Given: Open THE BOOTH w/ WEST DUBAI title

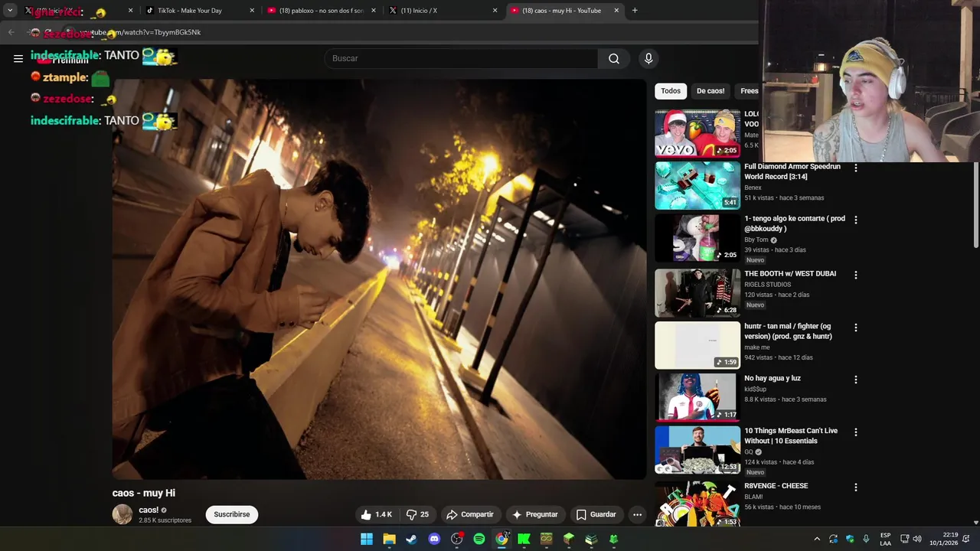Looking at the screenshot, I should click(790, 274).
